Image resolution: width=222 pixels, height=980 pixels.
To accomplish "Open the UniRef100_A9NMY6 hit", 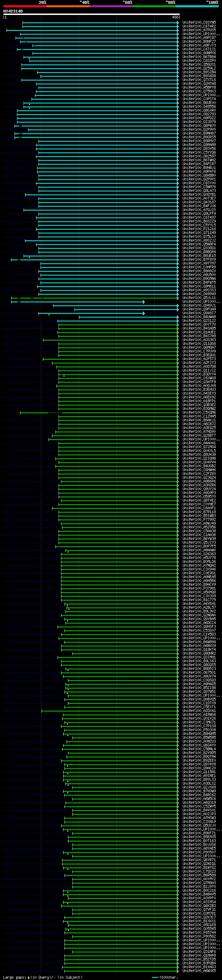I will coord(199,53).
